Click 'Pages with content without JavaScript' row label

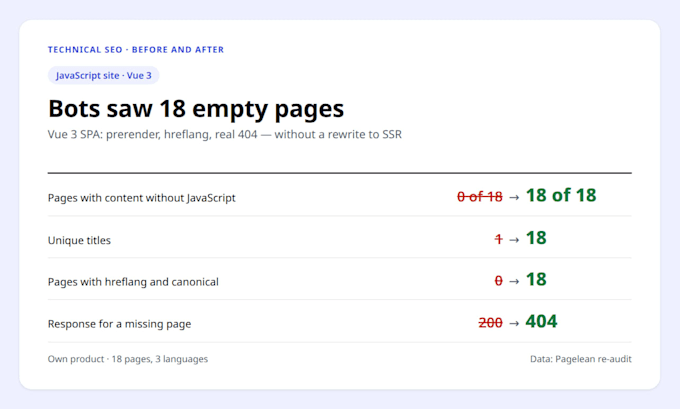tap(141, 198)
